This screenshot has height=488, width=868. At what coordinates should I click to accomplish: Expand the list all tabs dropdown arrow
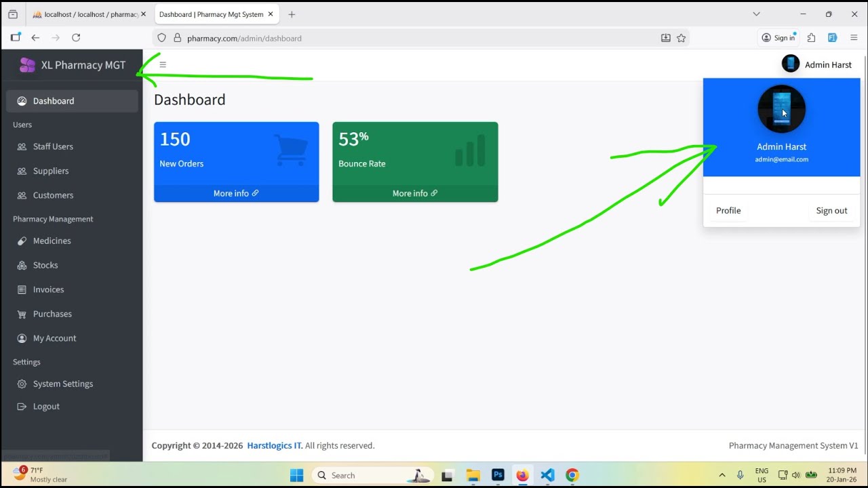tap(756, 14)
